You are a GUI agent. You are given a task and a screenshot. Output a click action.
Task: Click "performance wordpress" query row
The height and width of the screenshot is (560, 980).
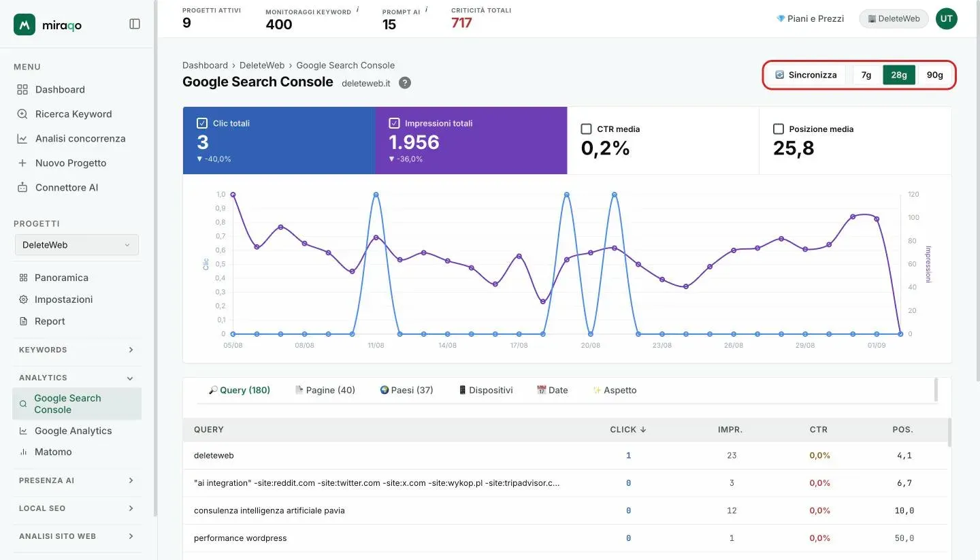click(565, 538)
